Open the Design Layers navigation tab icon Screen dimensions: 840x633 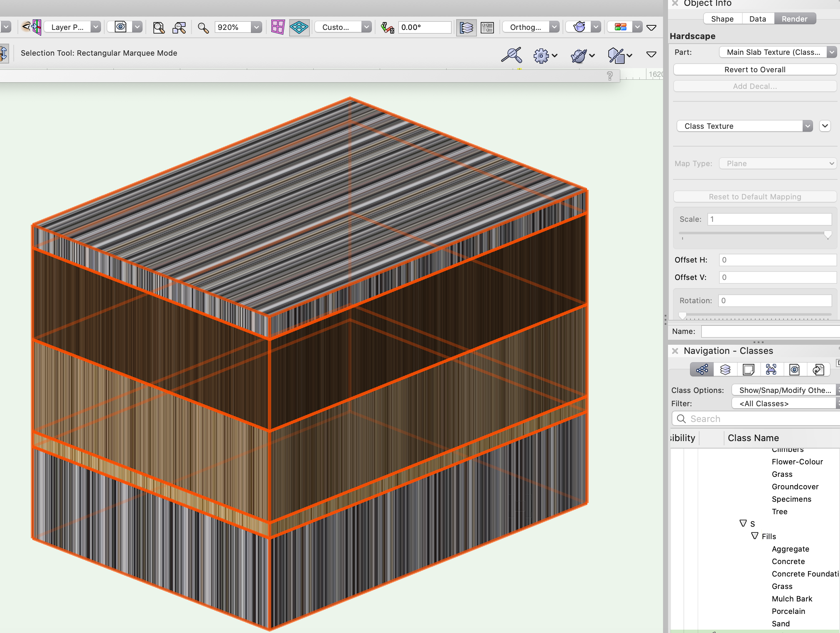725,369
